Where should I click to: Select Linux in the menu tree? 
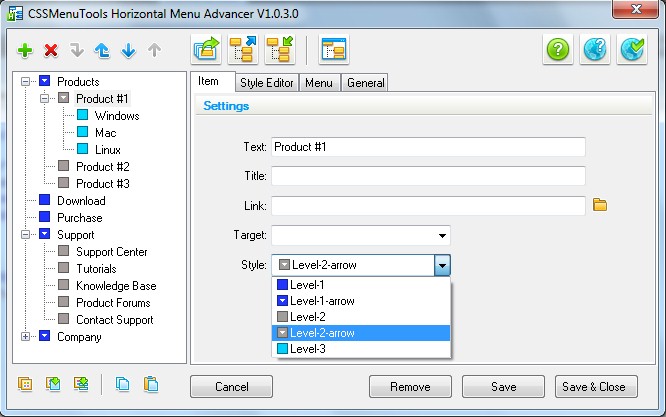point(108,149)
